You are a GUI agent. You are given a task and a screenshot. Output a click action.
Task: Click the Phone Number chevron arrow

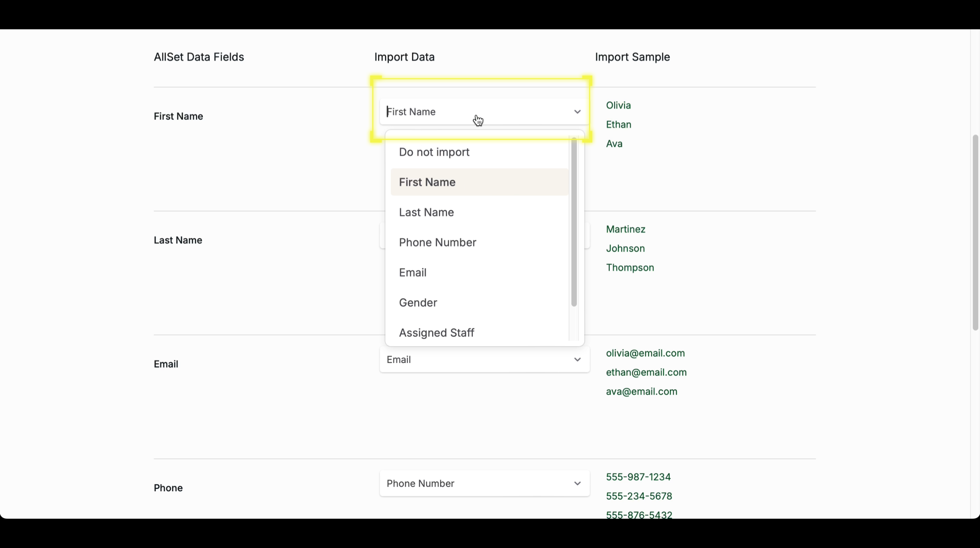pos(577,484)
